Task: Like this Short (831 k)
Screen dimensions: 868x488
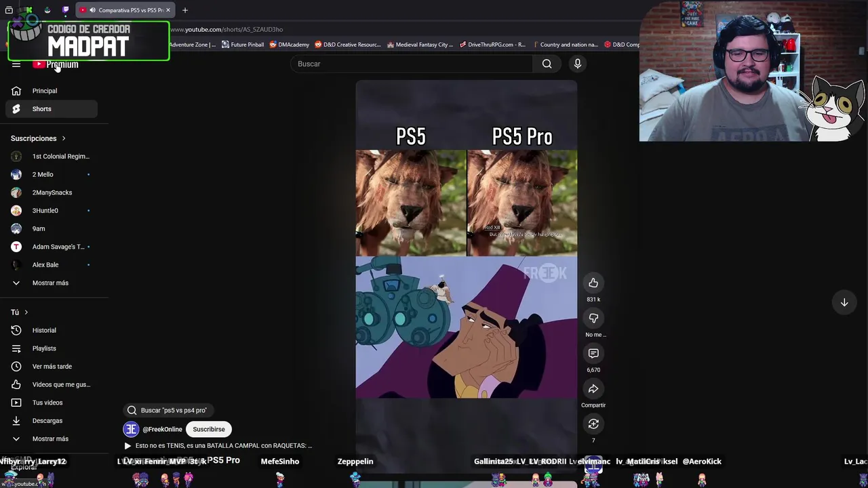Action: (593, 283)
